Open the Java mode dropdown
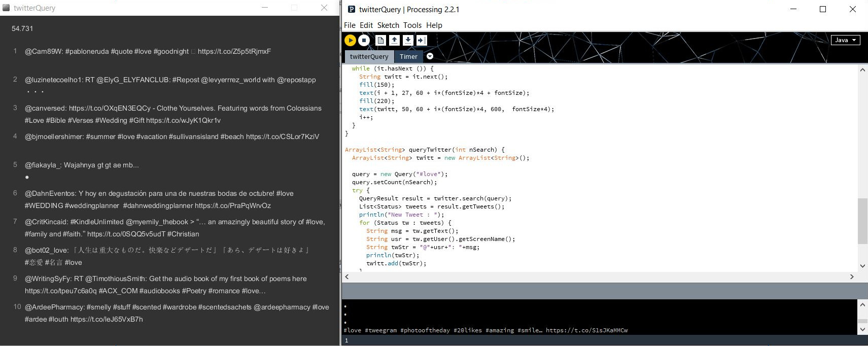868x346 pixels. pos(845,40)
